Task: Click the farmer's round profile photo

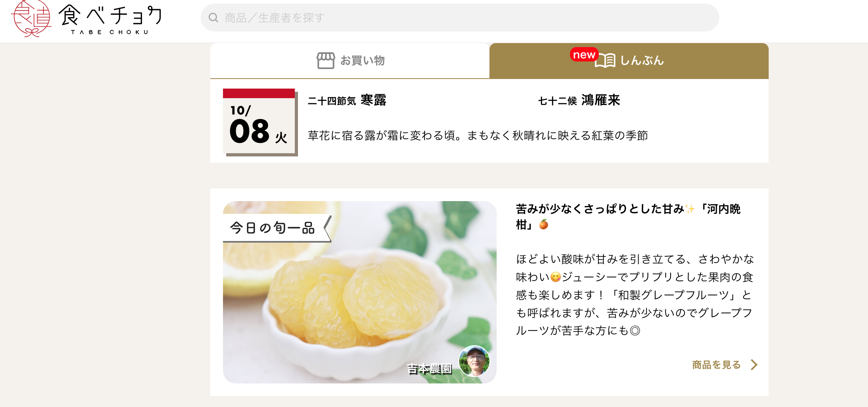Action: point(474,361)
